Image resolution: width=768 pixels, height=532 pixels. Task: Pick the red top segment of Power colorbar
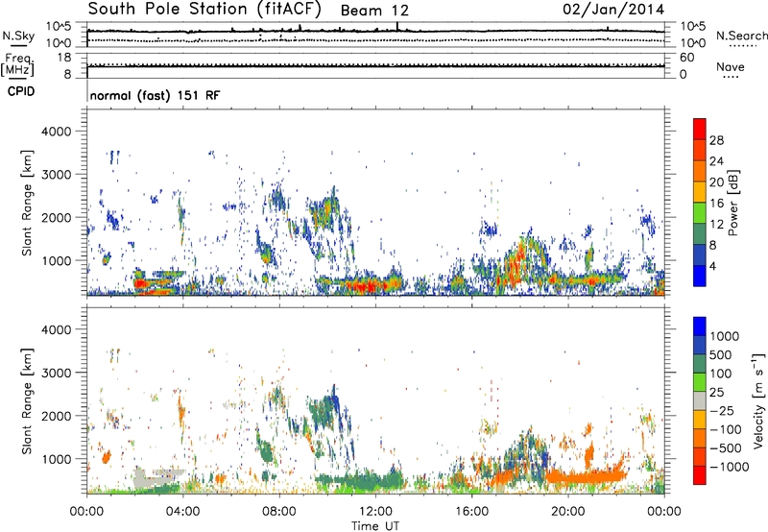click(x=700, y=129)
